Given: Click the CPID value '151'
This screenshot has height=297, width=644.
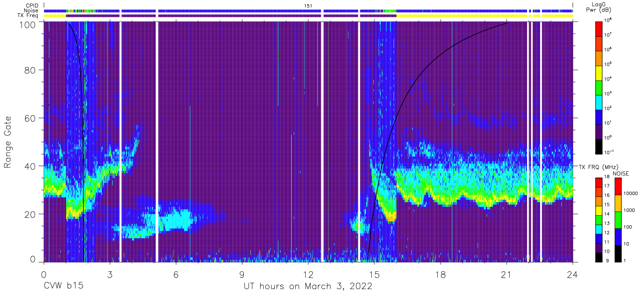Looking at the screenshot, I should [x=308, y=5].
